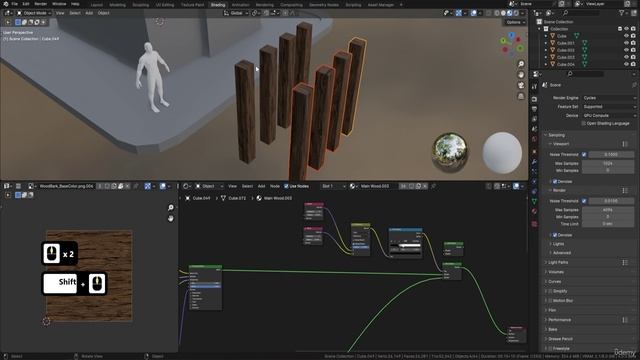Open the node editor Node menu
The height and width of the screenshot is (360, 640).
tap(275, 186)
